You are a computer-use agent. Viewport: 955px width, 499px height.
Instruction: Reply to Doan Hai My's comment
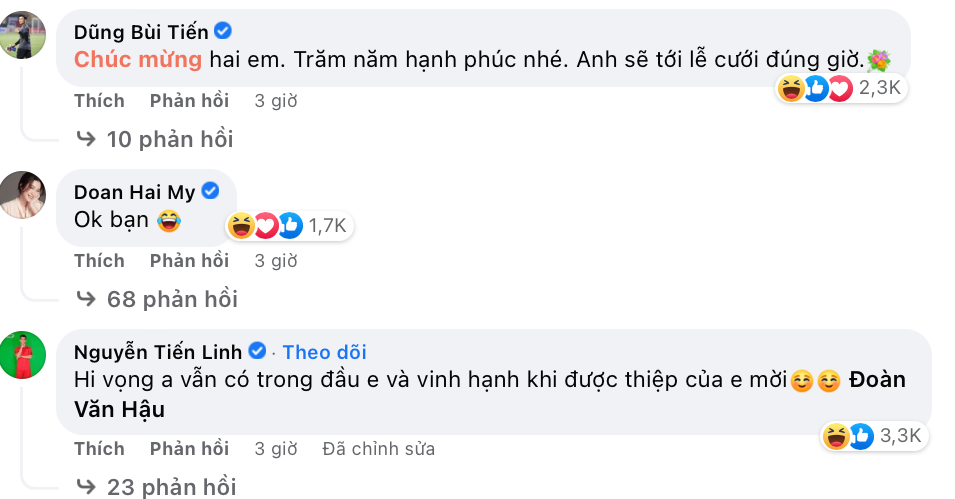point(189,261)
